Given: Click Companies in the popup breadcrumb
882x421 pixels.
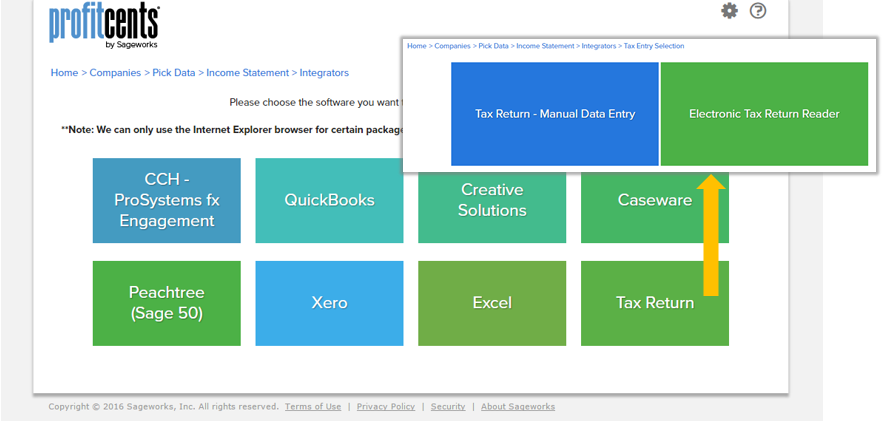Looking at the screenshot, I should tap(452, 46).
